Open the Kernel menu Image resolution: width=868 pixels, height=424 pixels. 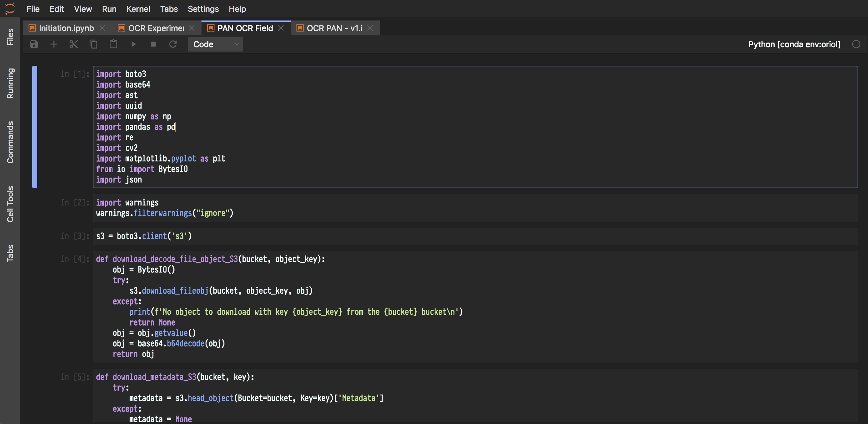(x=138, y=9)
